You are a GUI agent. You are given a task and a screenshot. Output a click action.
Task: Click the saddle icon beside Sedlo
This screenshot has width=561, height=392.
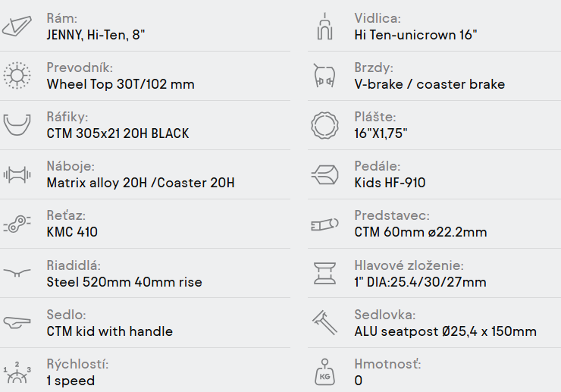pos(16,323)
